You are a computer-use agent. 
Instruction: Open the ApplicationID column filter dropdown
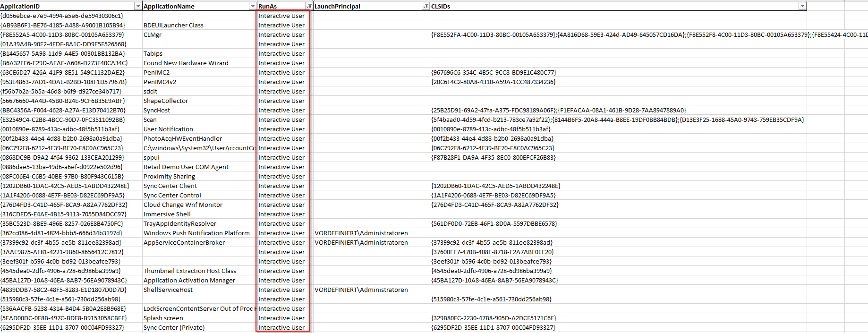coord(138,6)
